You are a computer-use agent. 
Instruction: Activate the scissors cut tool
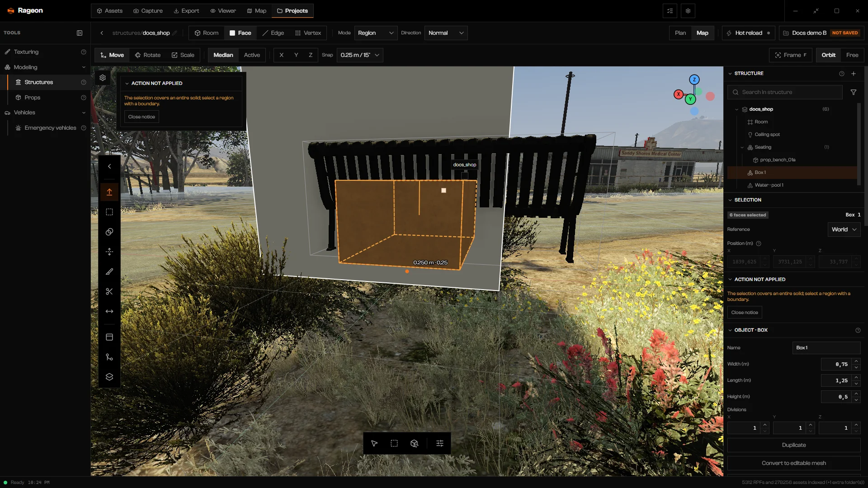pyautogui.click(x=109, y=291)
